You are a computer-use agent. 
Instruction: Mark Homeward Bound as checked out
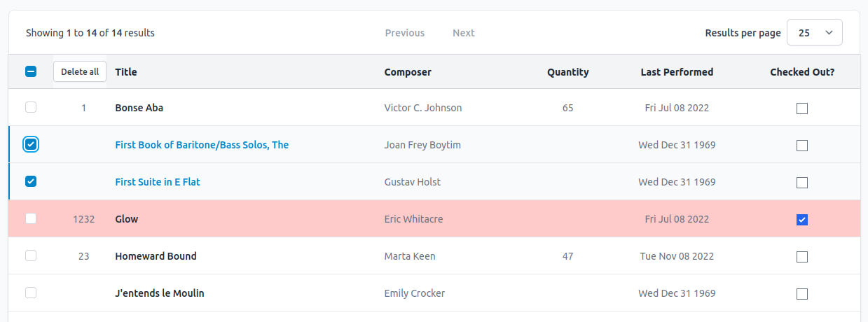802,257
